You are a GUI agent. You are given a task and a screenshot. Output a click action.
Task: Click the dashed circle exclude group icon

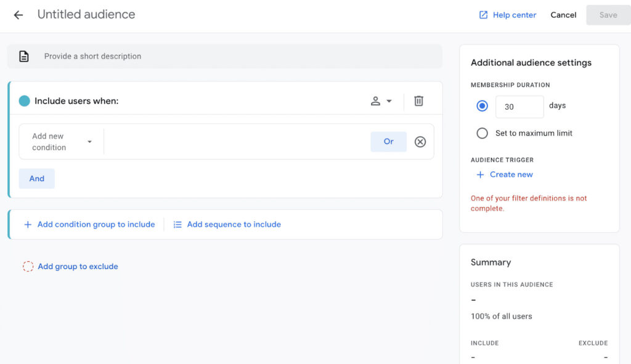coord(28,267)
